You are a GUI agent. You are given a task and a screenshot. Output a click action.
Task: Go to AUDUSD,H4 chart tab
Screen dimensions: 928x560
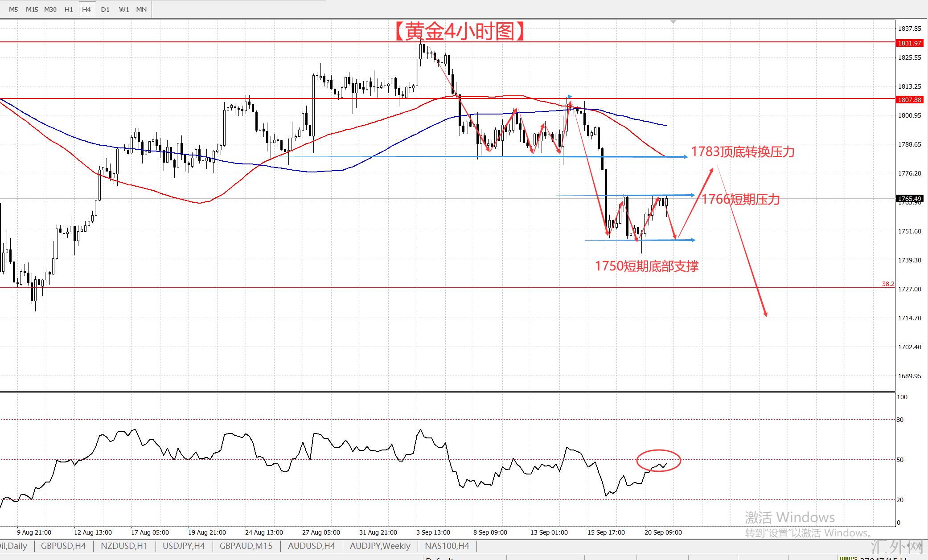click(x=311, y=546)
